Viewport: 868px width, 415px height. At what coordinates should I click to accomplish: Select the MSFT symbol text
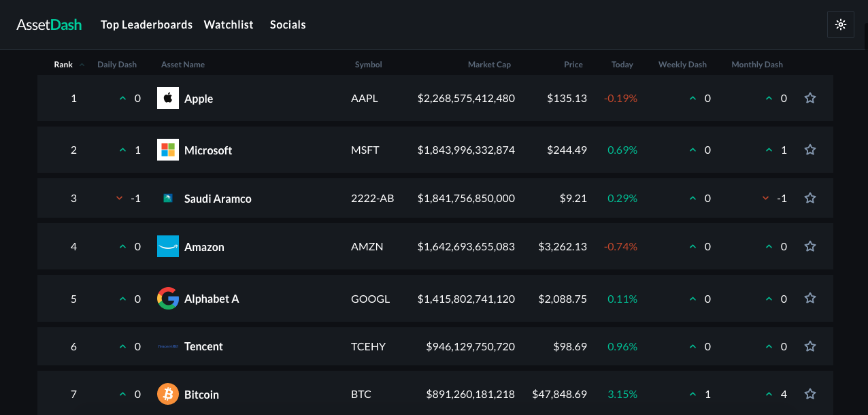[365, 150]
